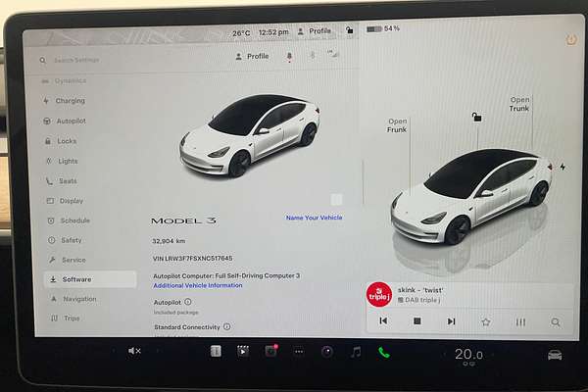This screenshot has width=588, height=392.
Task: Tap the VIN LRW3F7FSXNC517645 text
Action: [x=192, y=258]
